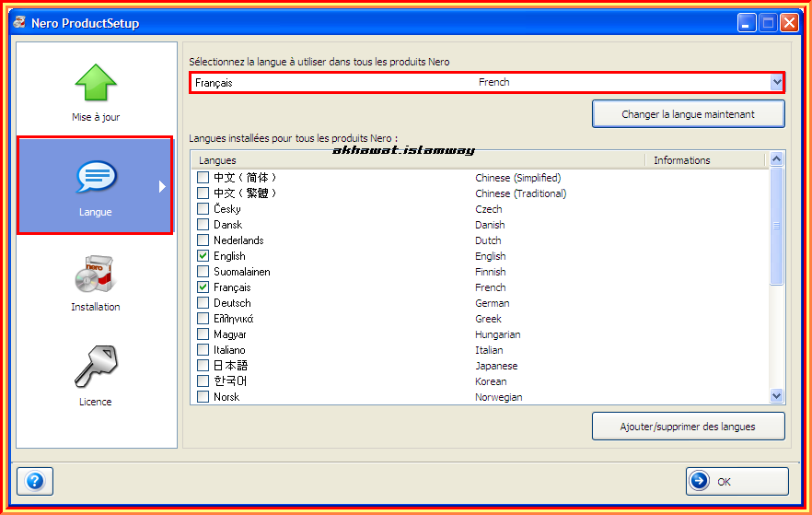Click the 'Norwegian' text in the list
The height and width of the screenshot is (515, 812).
click(499, 397)
